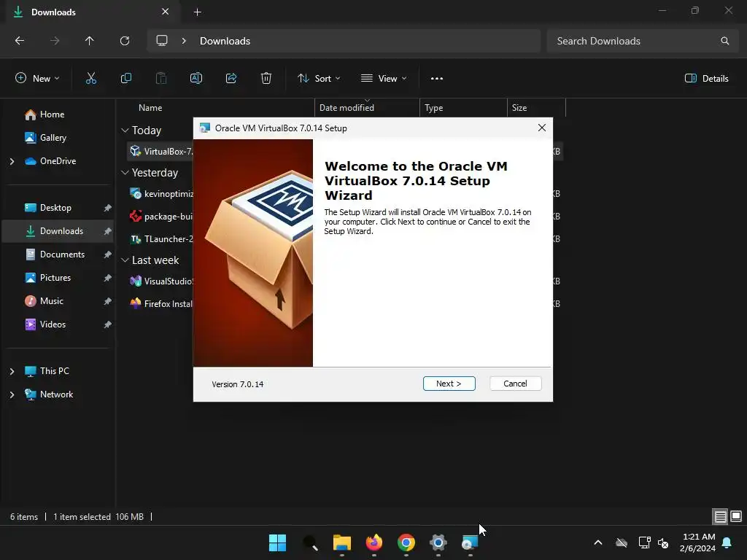Open Windows Start menu
This screenshot has height=560, width=747.
[277, 542]
